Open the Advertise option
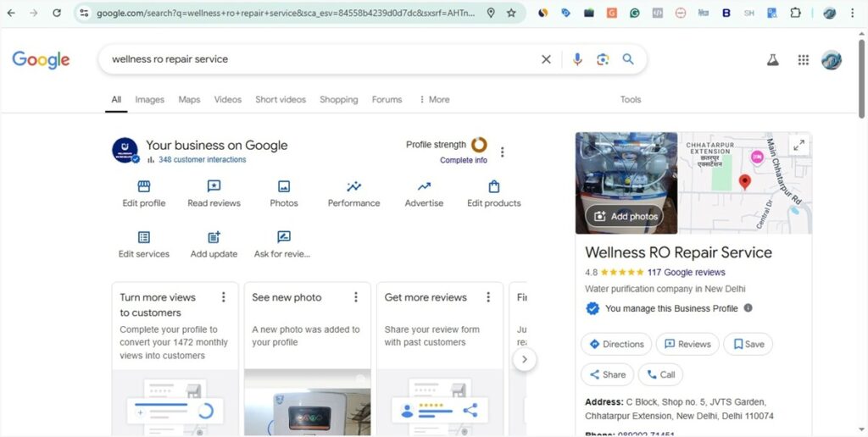Viewport: 868px width, 437px height. coord(424,194)
